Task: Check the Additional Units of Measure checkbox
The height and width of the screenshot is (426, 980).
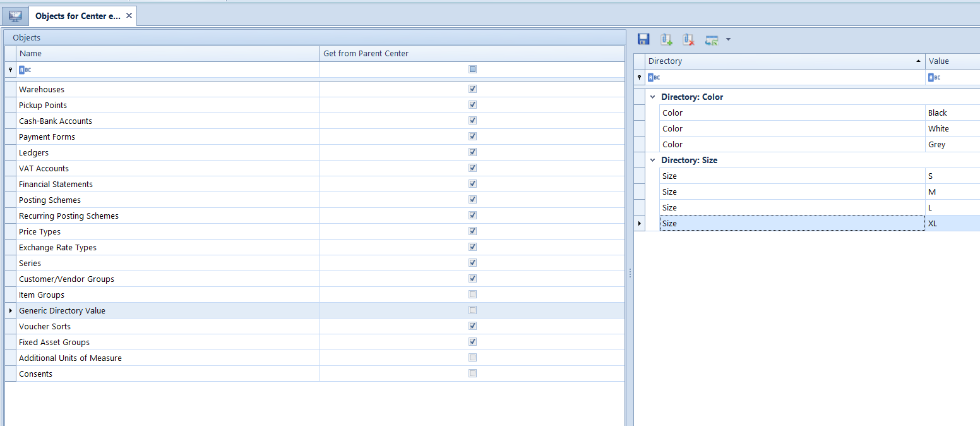Action: [472, 358]
